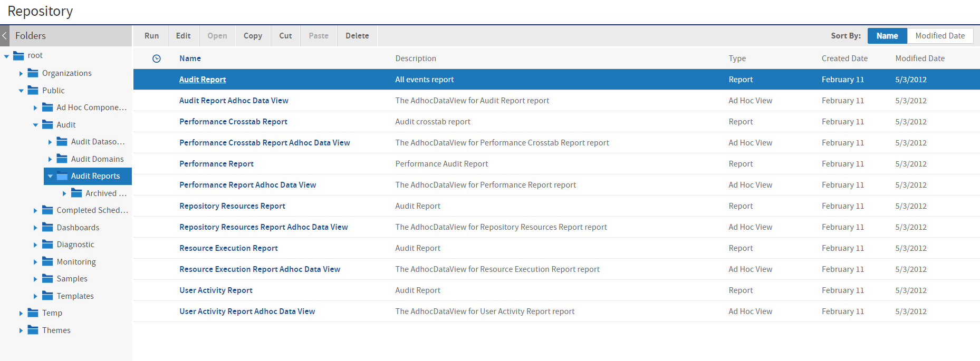Click Copy in the toolbar

(x=253, y=36)
